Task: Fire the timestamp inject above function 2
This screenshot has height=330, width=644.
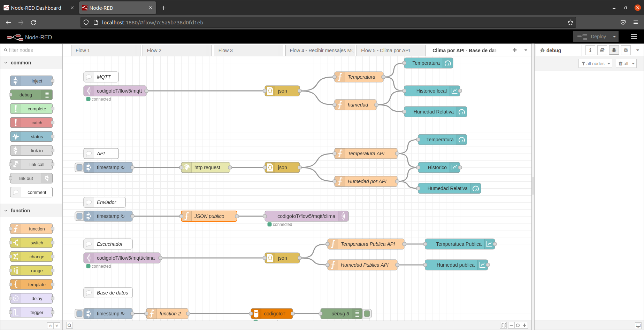Action: (x=79, y=314)
